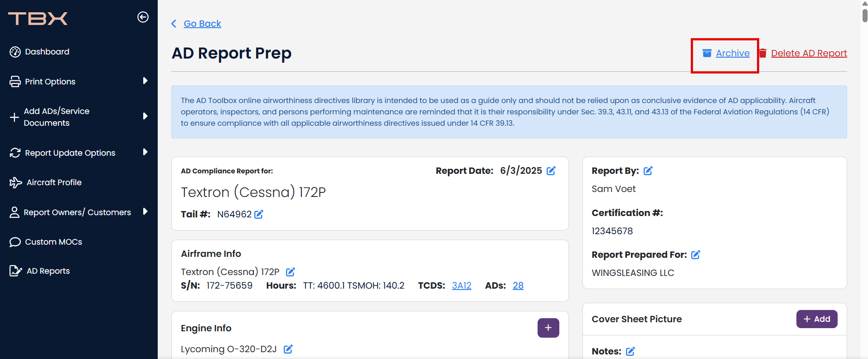Edit the Notes section
Screen dimensions: 868x359
point(630,351)
